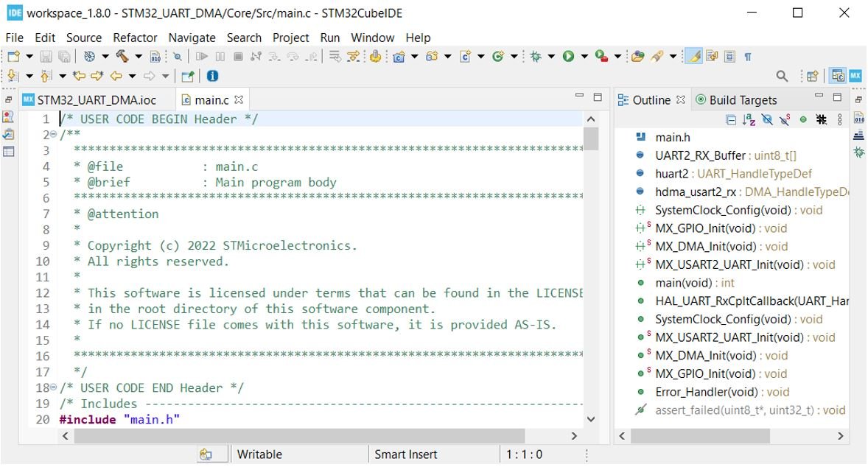
Task: Switch to the Build Targets tab
Action: [x=736, y=100]
